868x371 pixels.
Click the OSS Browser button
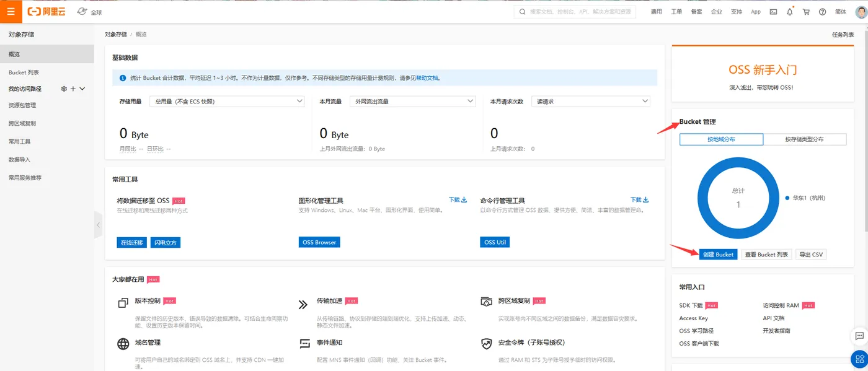coord(319,242)
